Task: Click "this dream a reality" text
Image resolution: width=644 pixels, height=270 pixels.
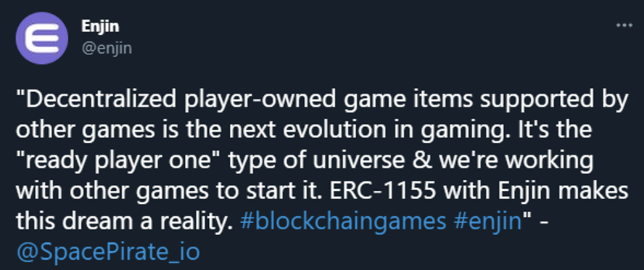Action: tap(122, 222)
